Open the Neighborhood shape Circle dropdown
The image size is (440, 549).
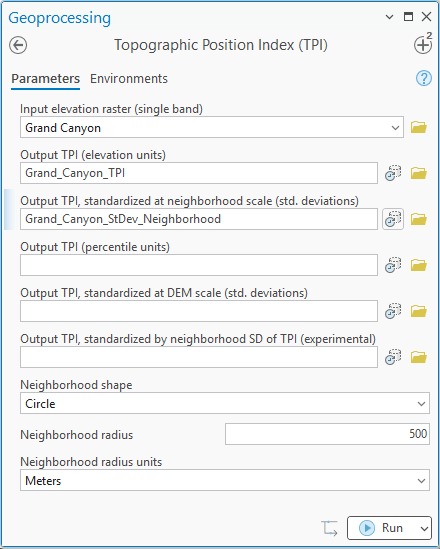(421, 404)
